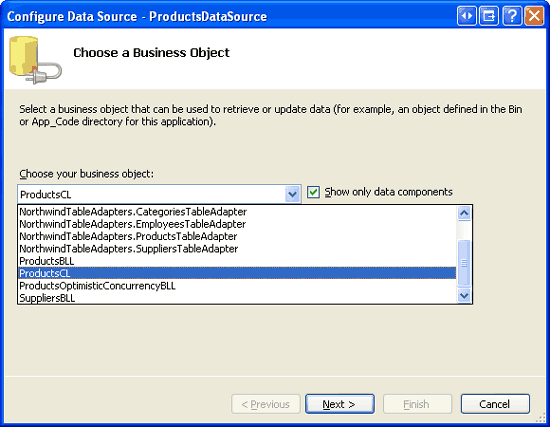This screenshot has width=550, height=427.
Task: Click the left-right arrows title bar icon
Action: 467,16
